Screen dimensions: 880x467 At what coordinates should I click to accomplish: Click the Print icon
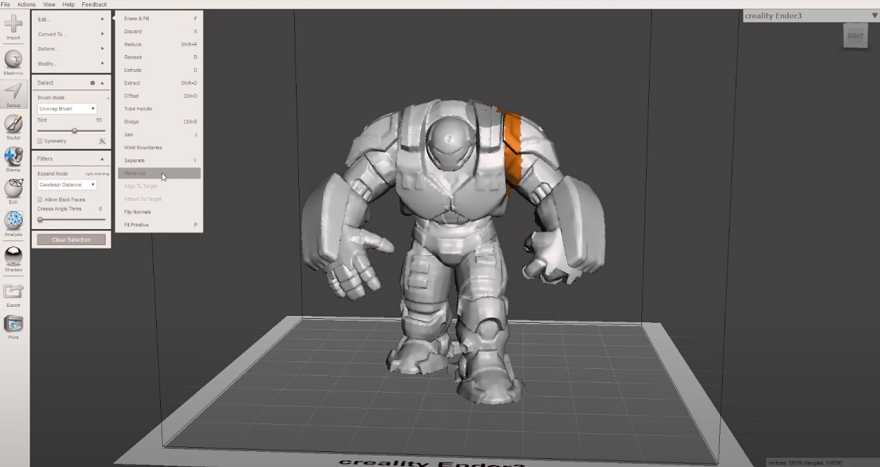pyautogui.click(x=13, y=324)
